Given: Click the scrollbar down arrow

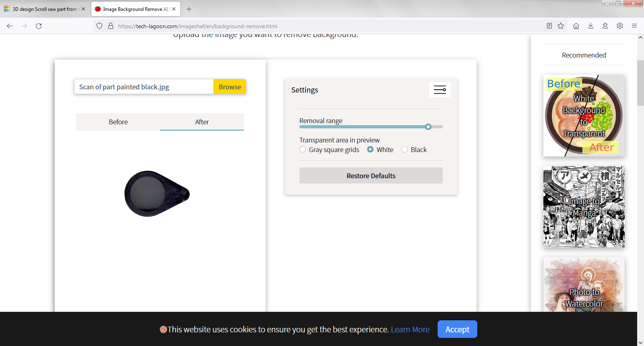Looking at the screenshot, I should tap(640, 343).
